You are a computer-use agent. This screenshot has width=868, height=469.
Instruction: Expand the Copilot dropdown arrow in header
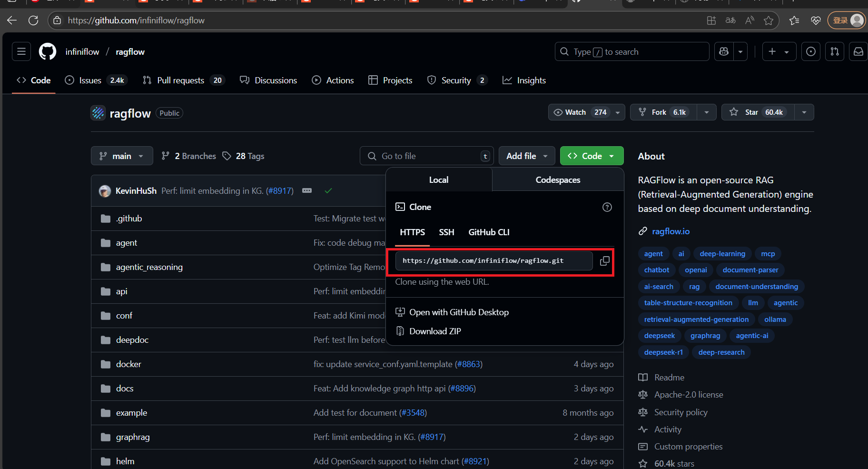tap(740, 51)
